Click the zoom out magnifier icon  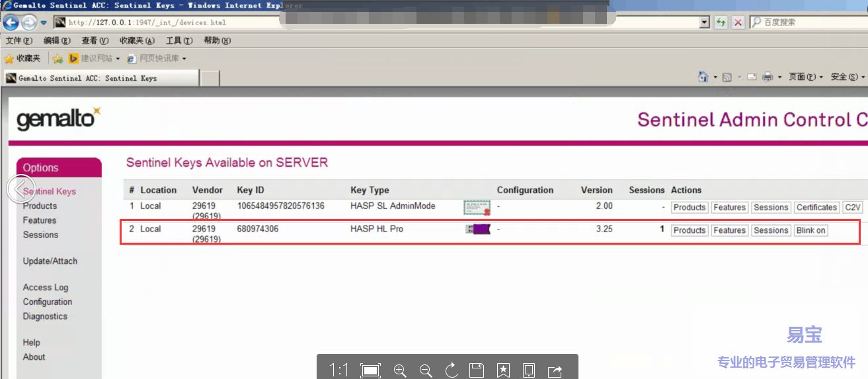426,370
